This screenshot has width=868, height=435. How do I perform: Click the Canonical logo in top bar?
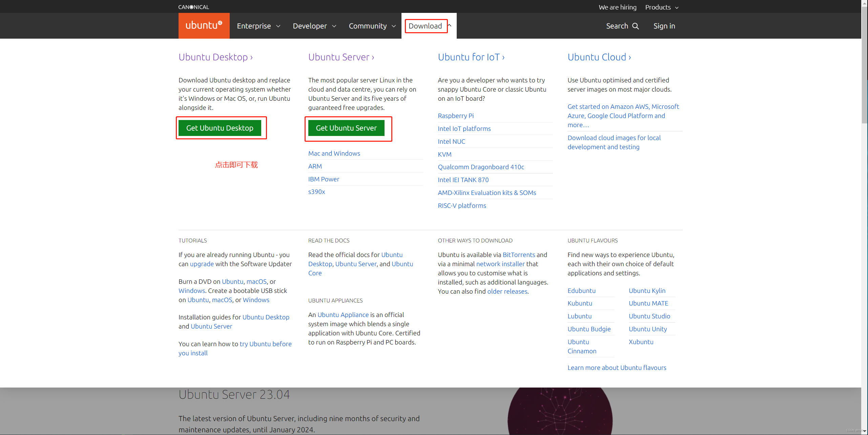coord(193,7)
